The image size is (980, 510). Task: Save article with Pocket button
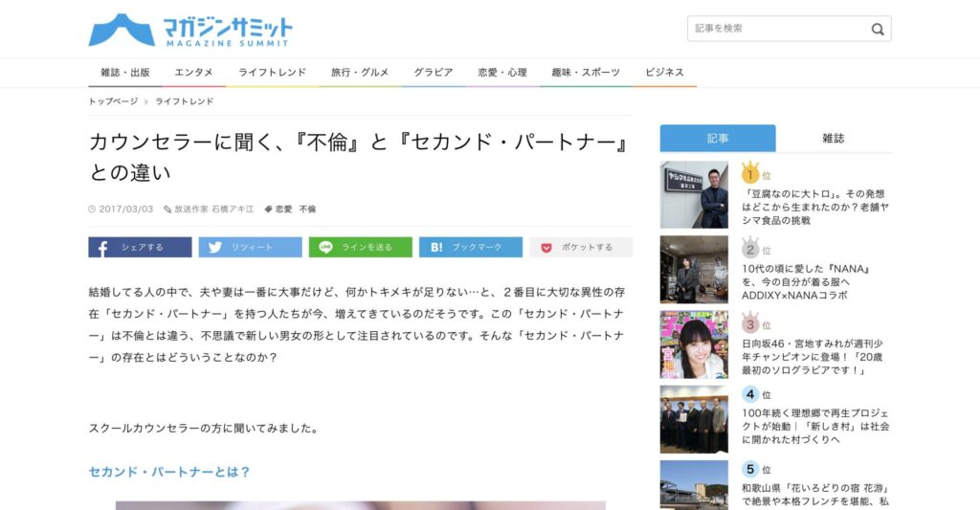pos(580,247)
